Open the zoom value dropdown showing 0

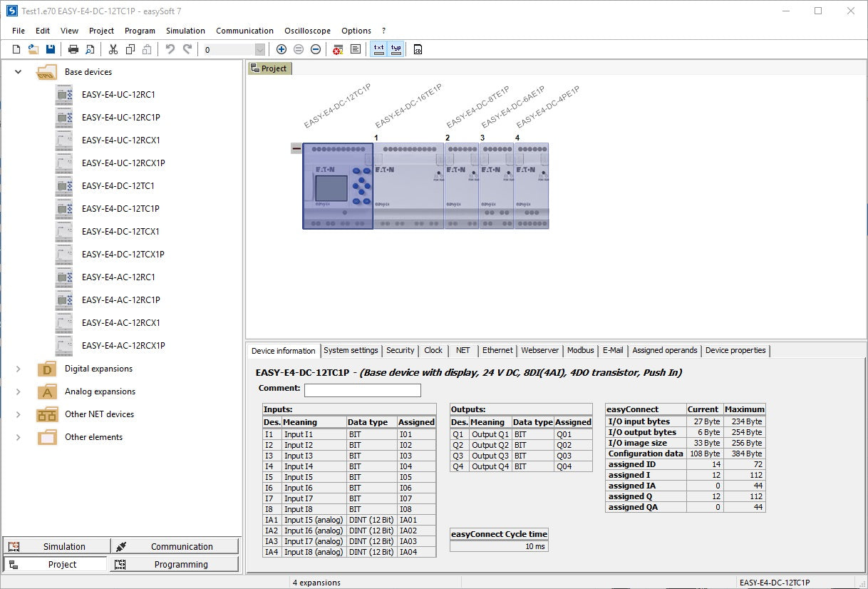259,49
